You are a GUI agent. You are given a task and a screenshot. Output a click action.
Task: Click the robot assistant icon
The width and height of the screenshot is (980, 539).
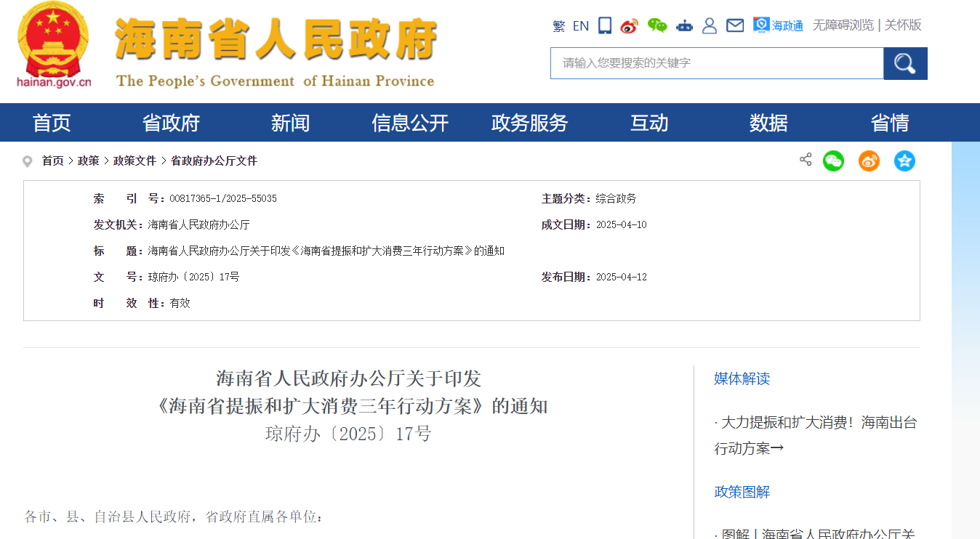tap(684, 26)
